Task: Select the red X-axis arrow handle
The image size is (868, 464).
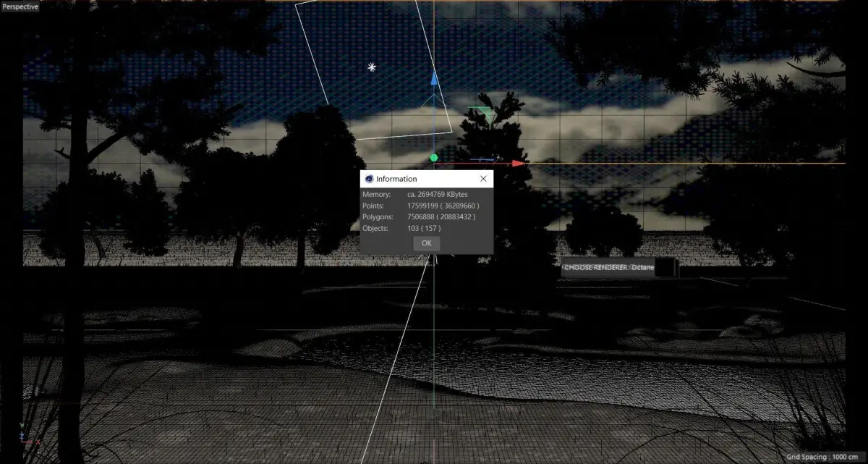Action: click(x=519, y=164)
